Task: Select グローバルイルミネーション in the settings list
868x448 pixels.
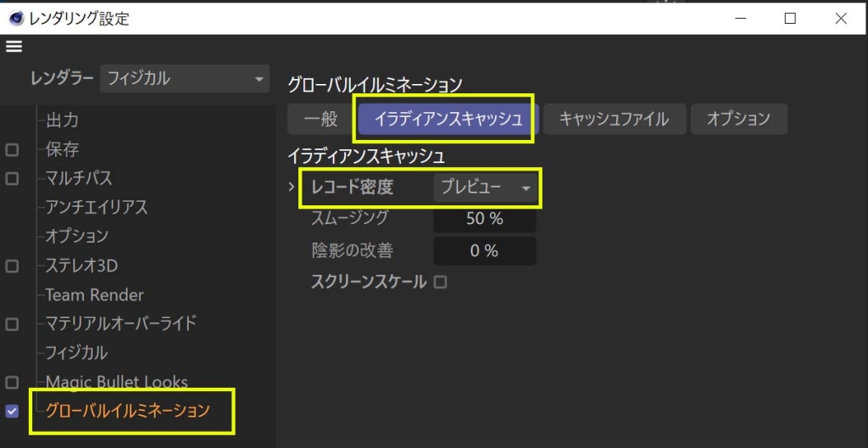Action: pos(128,411)
